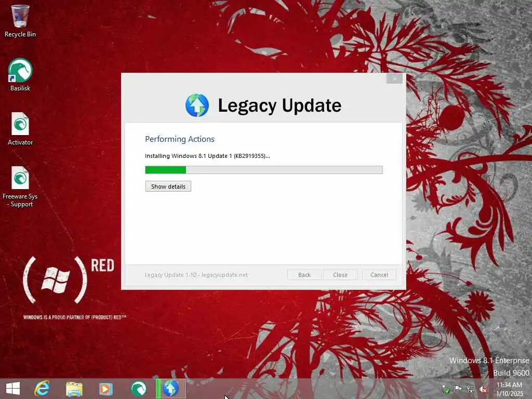Select the Freeware Sys - Support file
Image resolution: width=532 pixels, height=399 pixels.
click(20, 187)
